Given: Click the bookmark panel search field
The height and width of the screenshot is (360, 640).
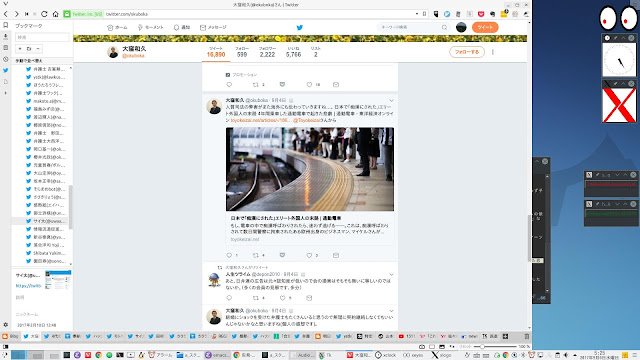Looking at the screenshot, I should click(42, 37).
